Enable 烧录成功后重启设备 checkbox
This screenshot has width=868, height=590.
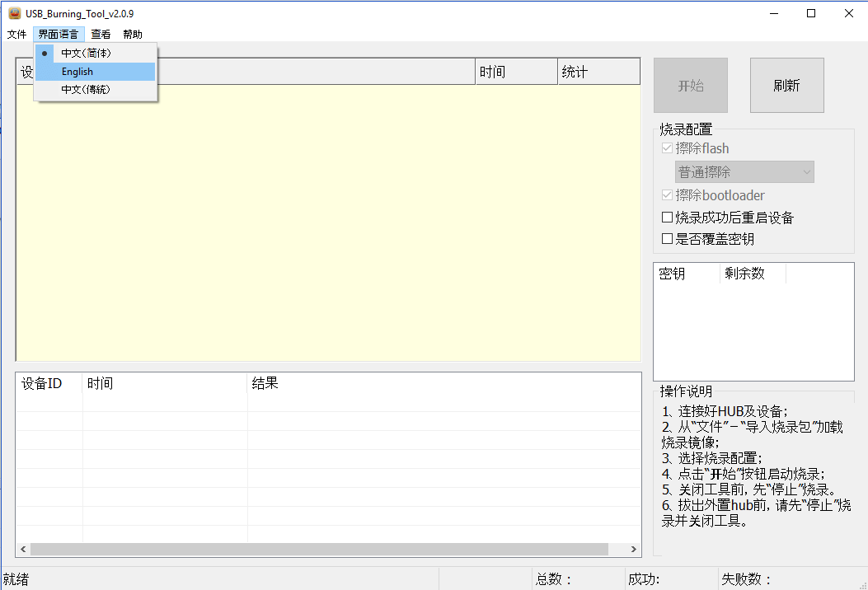667,218
